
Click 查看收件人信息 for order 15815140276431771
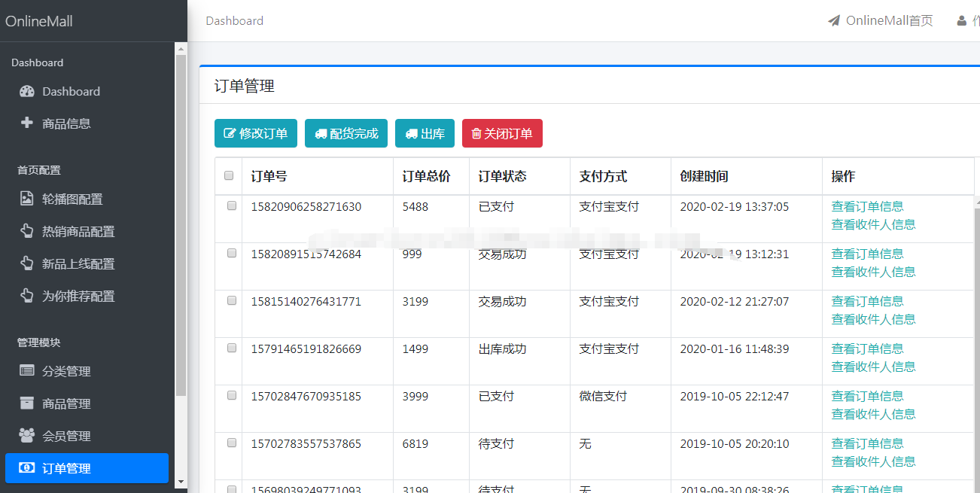coord(873,319)
